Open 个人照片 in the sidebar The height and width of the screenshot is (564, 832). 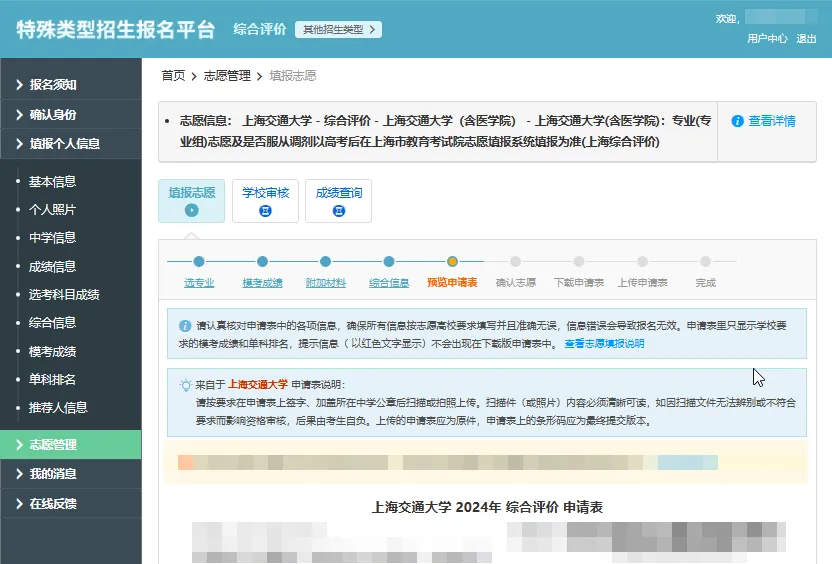click(52, 210)
